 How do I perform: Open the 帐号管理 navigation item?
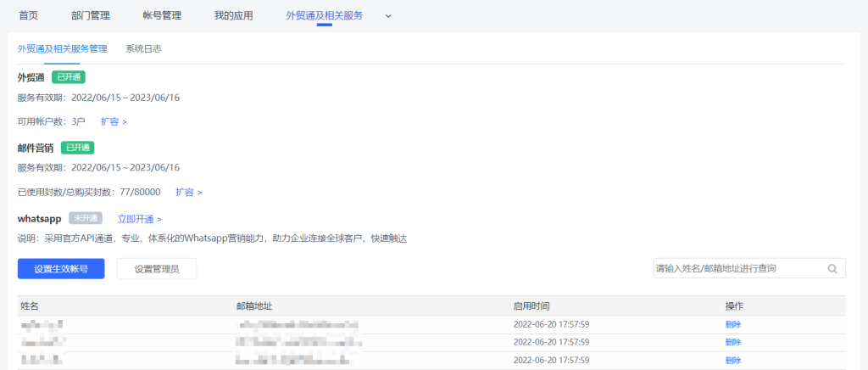click(162, 15)
